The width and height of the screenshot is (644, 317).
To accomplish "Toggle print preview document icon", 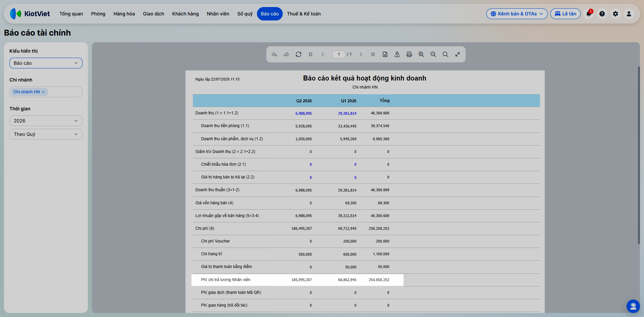I will 385,54.
